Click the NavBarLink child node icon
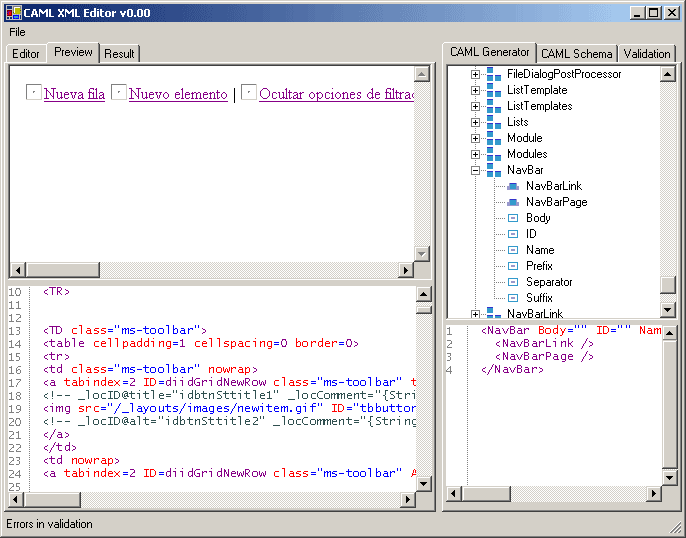Viewport: 686px width, 538px height. point(513,186)
